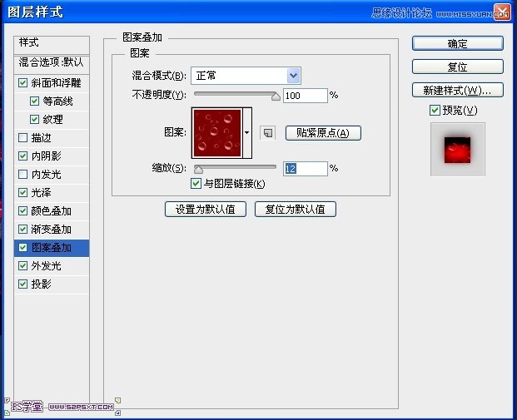Click the 确定 button
517x420 pixels.
(458, 43)
